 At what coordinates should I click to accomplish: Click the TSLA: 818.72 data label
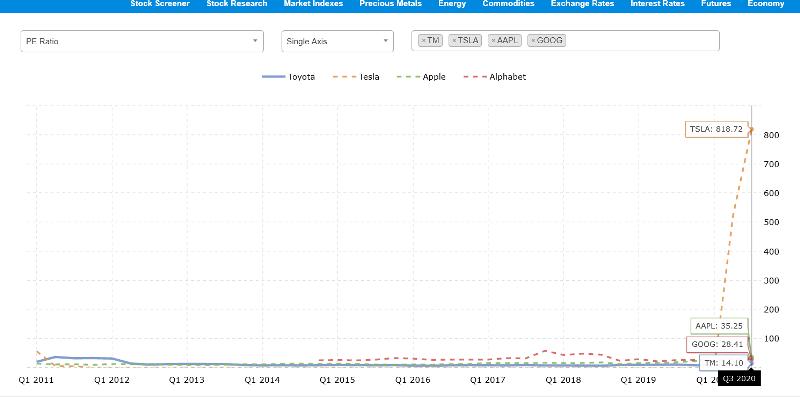point(716,129)
